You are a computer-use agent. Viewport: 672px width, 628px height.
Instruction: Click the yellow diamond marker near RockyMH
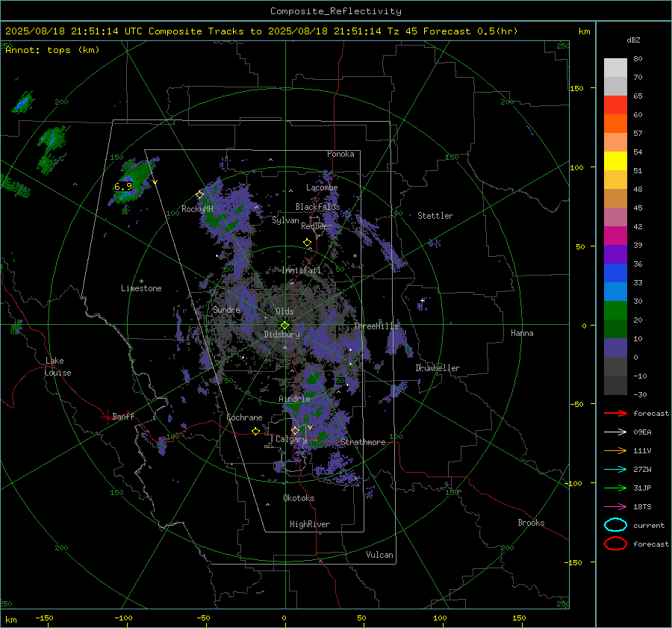(x=199, y=195)
